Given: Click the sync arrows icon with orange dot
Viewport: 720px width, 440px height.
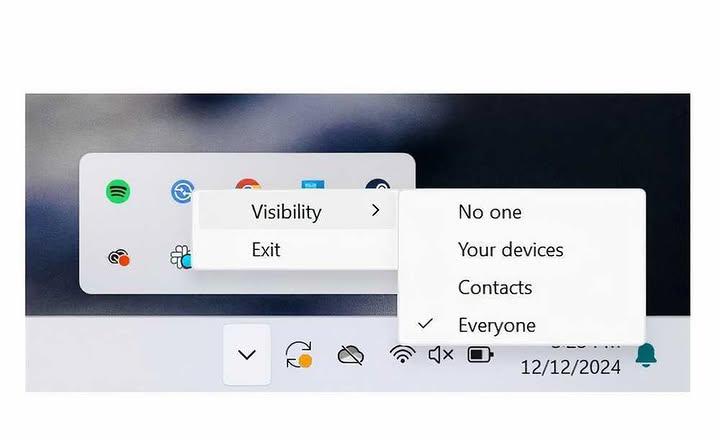Looking at the screenshot, I should click(x=299, y=354).
